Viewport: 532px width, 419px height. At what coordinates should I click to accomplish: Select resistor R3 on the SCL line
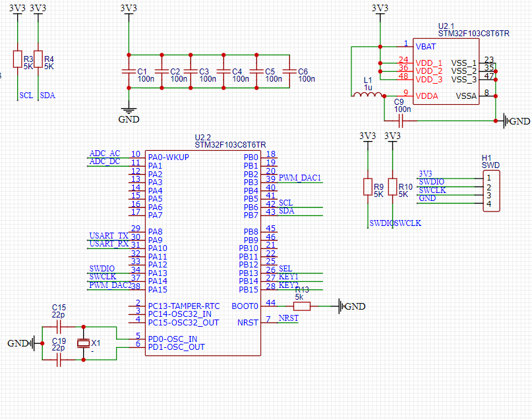18,59
